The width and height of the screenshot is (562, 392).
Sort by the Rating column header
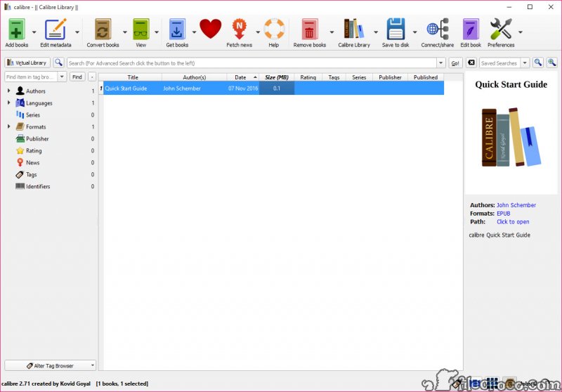coord(308,77)
